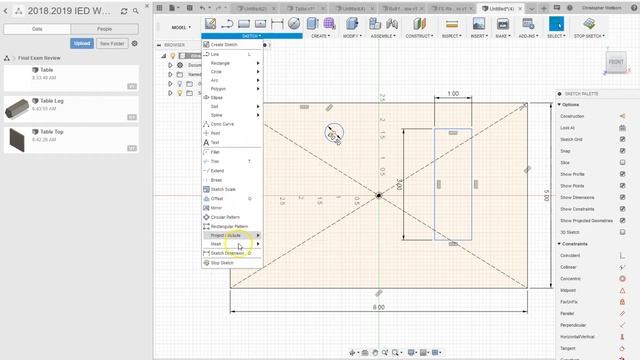Click the Collinear constraint icon
The image size is (640, 360).
coord(622,267)
